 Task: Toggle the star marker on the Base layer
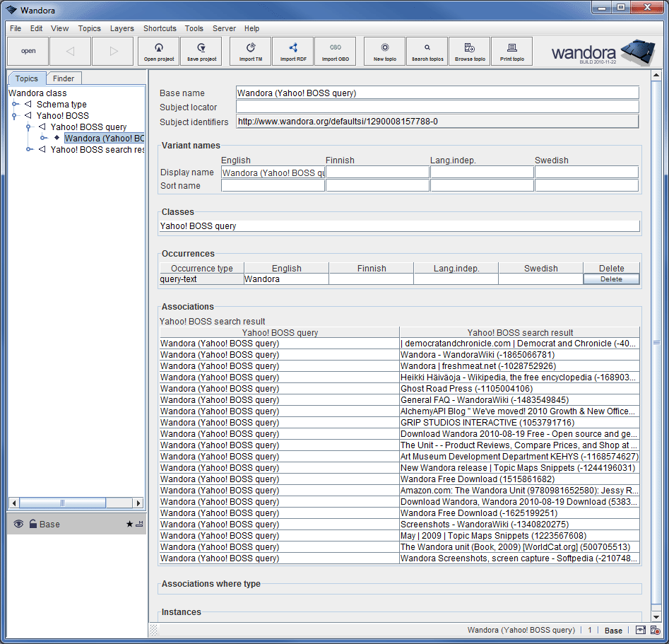coord(130,524)
